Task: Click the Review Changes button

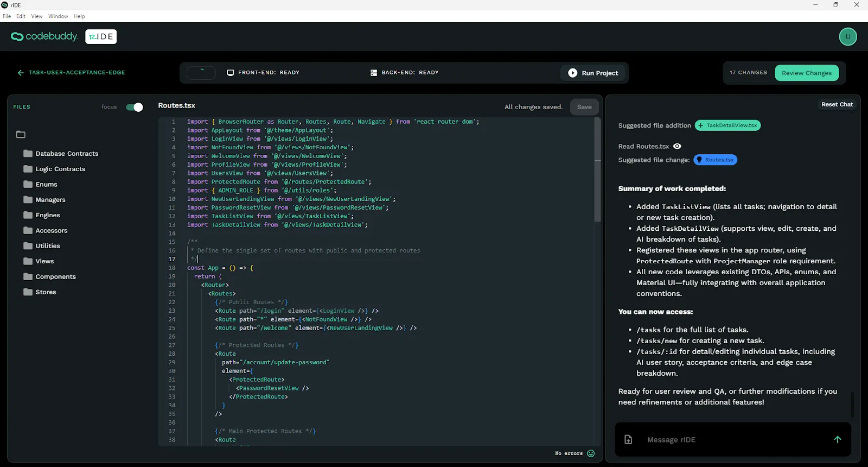Action: pos(807,73)
